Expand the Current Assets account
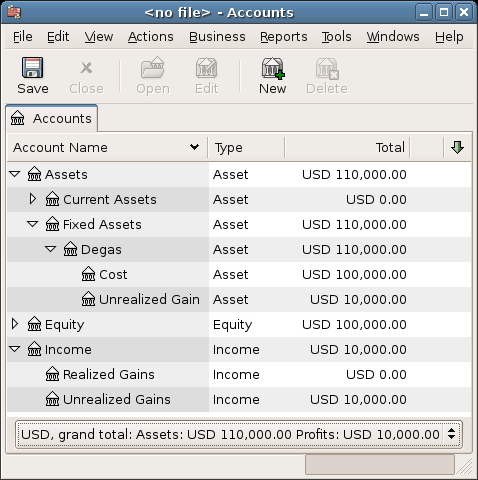Viewport: 478px width, 480px height. tap(33, 199)
